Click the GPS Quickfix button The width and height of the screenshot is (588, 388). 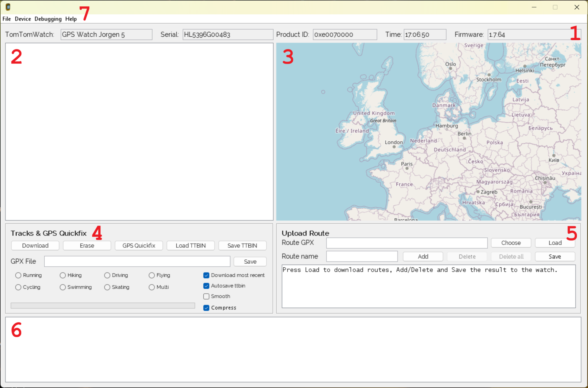tap(139, 246)
